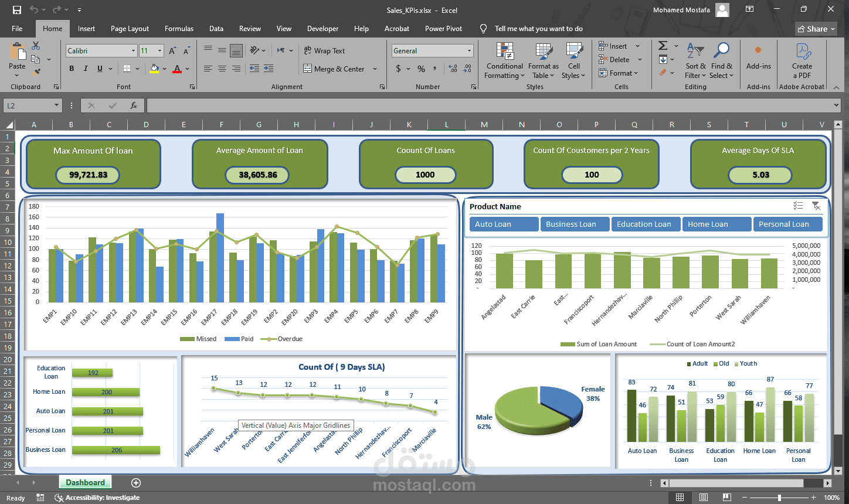Screen dimensions: 849x504
Task: Click Create a PDF in Adobe Acrobat group
Action: click(x=802, y=61)
